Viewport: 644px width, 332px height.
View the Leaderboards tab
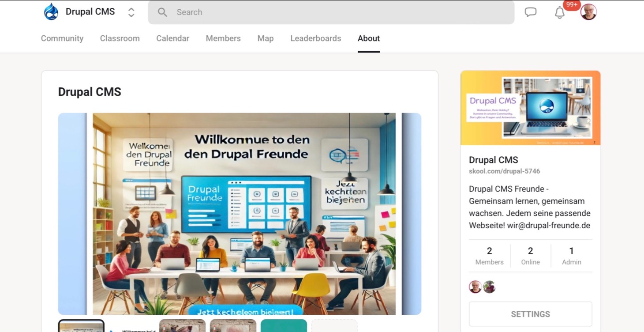point(316,38)
